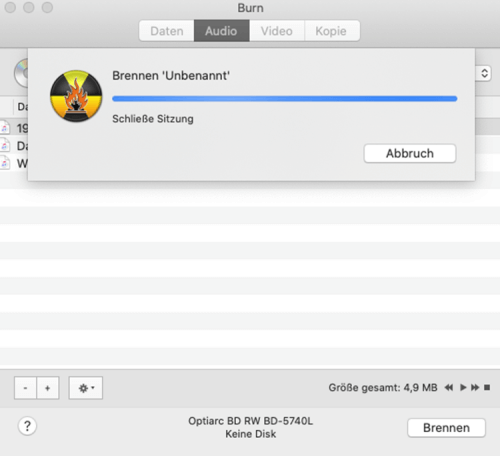Click the Burn app icon in the dialog

76,96
